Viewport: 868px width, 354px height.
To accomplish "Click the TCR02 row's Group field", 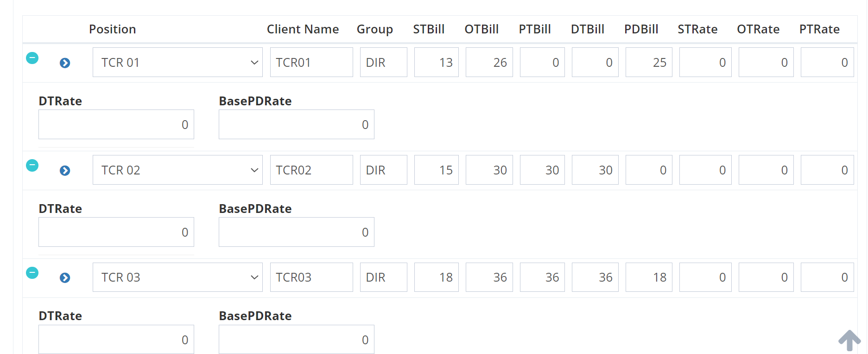I will click(x=383, y=170).
